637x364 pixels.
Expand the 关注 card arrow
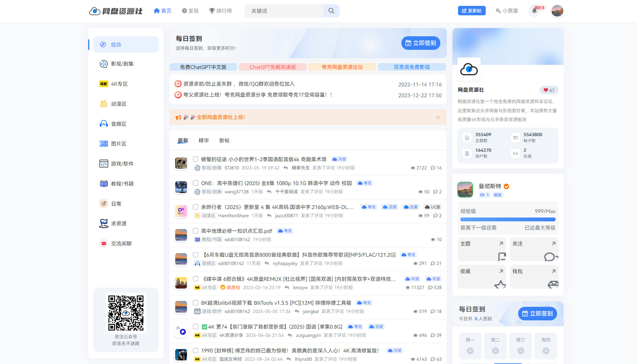point(554,243)
